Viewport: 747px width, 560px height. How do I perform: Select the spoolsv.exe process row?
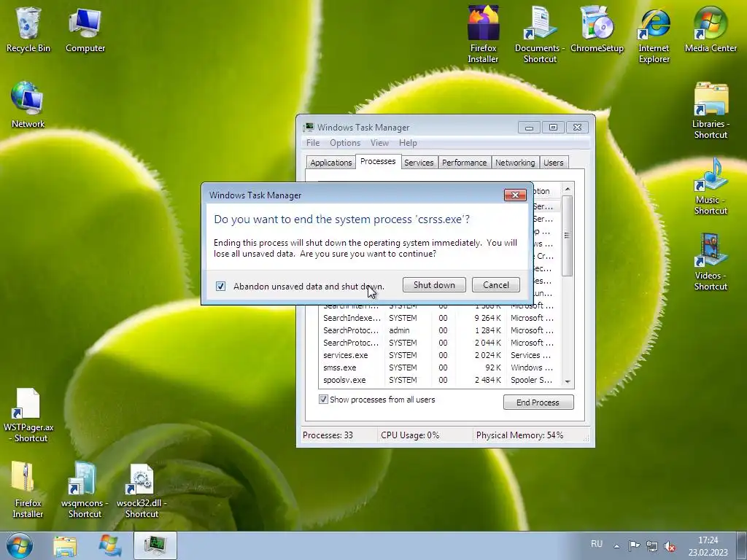coord(439,380)
